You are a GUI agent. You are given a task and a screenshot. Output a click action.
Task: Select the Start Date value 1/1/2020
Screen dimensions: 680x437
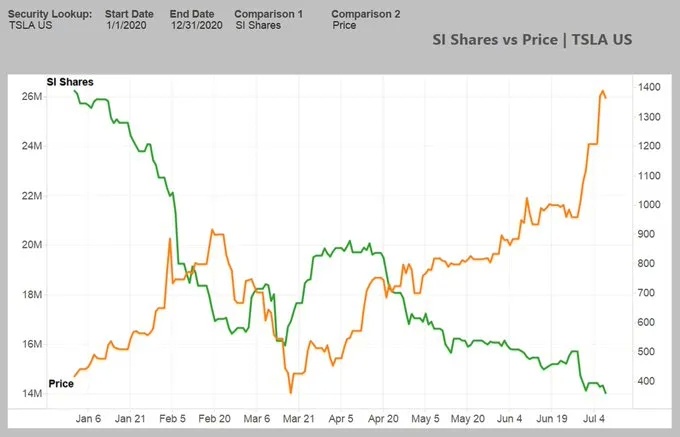pos(127,25)
